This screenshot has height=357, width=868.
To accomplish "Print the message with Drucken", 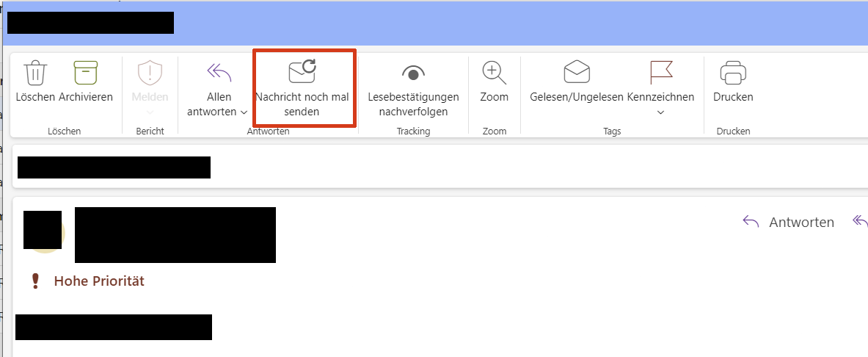I will [733, 82].
